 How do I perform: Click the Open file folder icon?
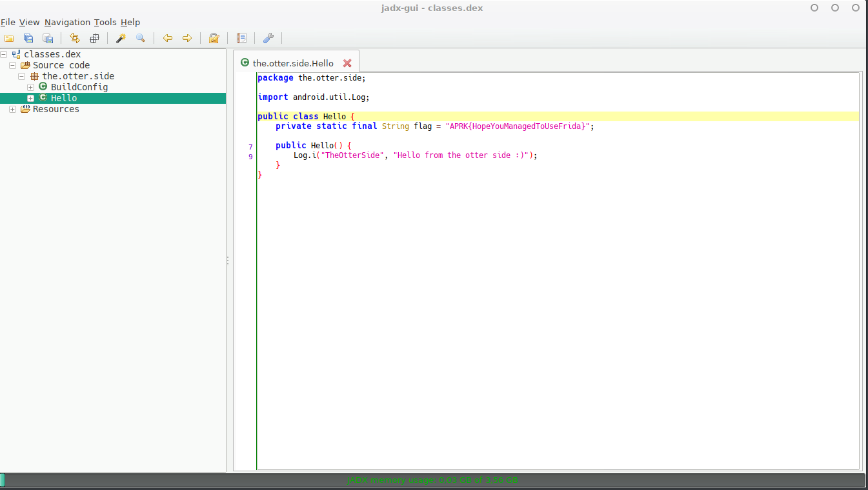9,38
